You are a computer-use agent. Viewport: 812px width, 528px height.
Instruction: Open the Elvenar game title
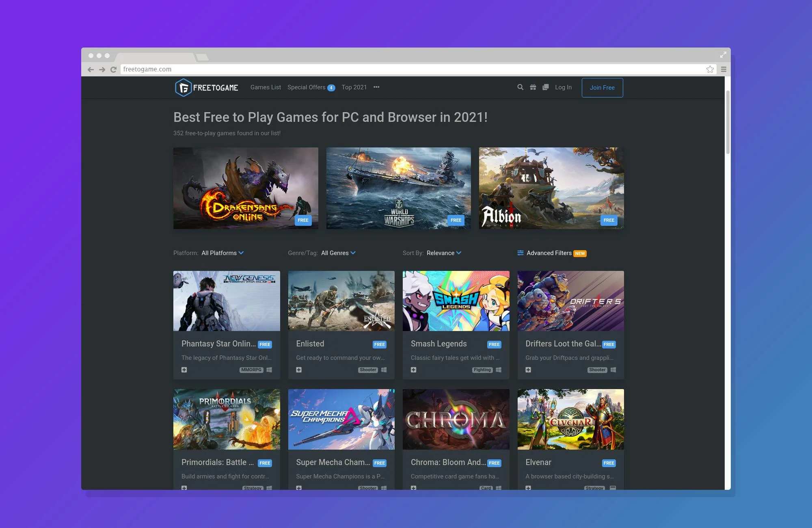(x=538, y=462)
